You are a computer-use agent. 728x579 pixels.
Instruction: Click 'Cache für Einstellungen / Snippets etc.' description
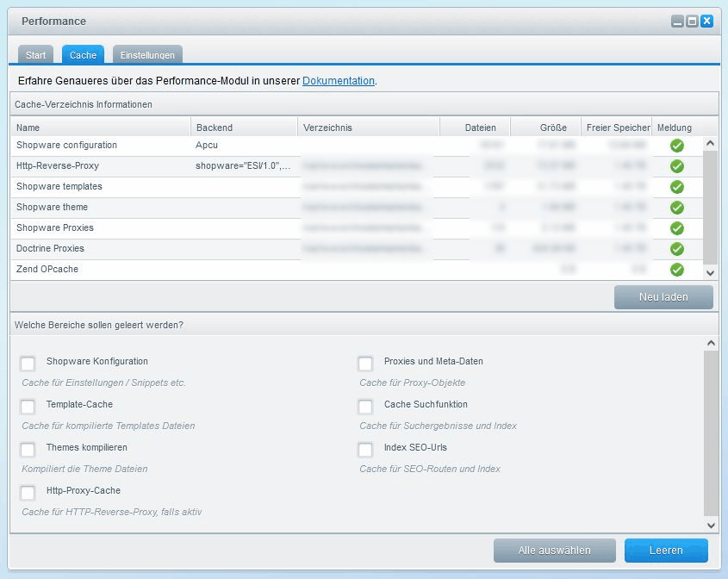[x=103, y=383]
